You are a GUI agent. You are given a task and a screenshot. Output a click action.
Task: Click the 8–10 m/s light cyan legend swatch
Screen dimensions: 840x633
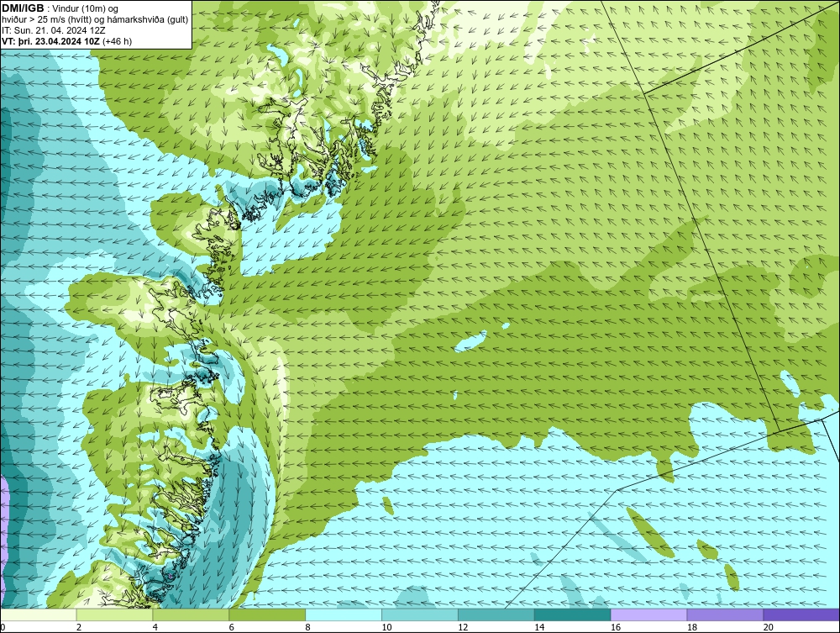[344, 615]
